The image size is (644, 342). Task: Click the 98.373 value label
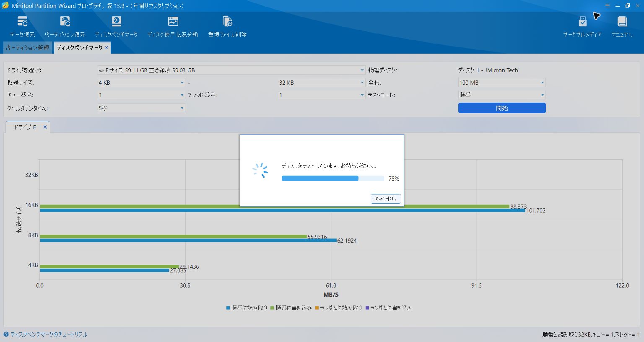[519, 206]
